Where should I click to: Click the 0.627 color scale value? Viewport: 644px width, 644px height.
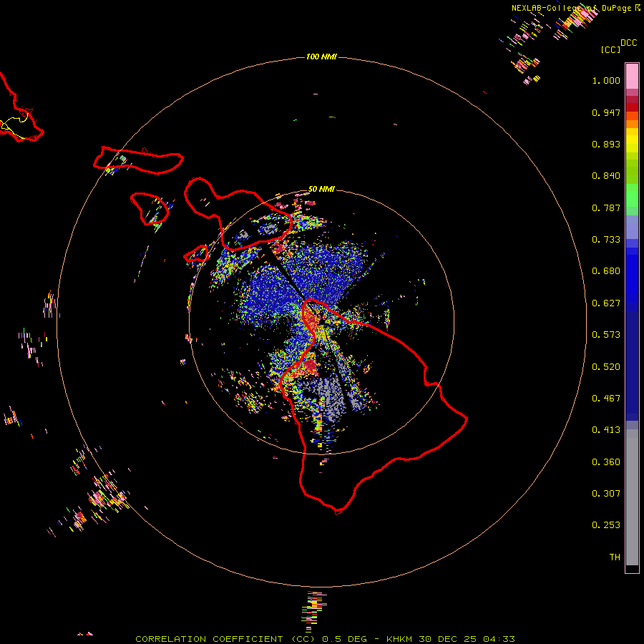pos(606,303)
